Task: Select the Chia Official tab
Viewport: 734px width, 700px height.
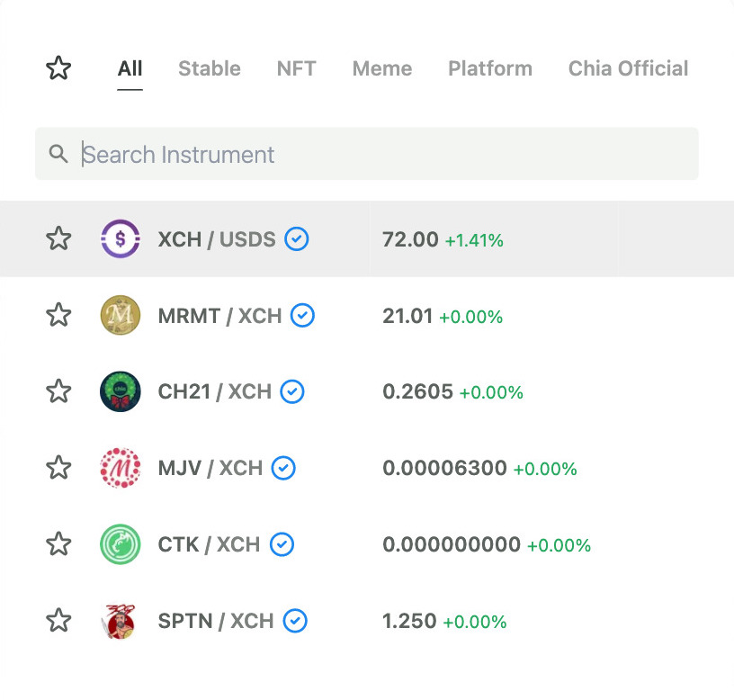Action: pos(628,68)
